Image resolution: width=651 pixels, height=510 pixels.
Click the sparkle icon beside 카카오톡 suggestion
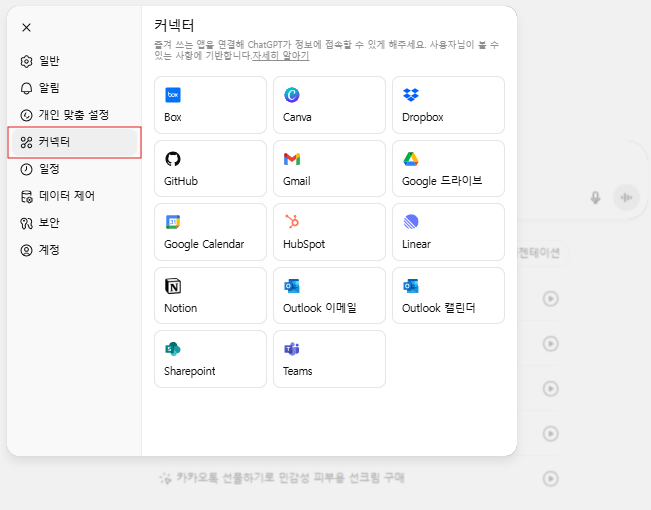[165, 478]
